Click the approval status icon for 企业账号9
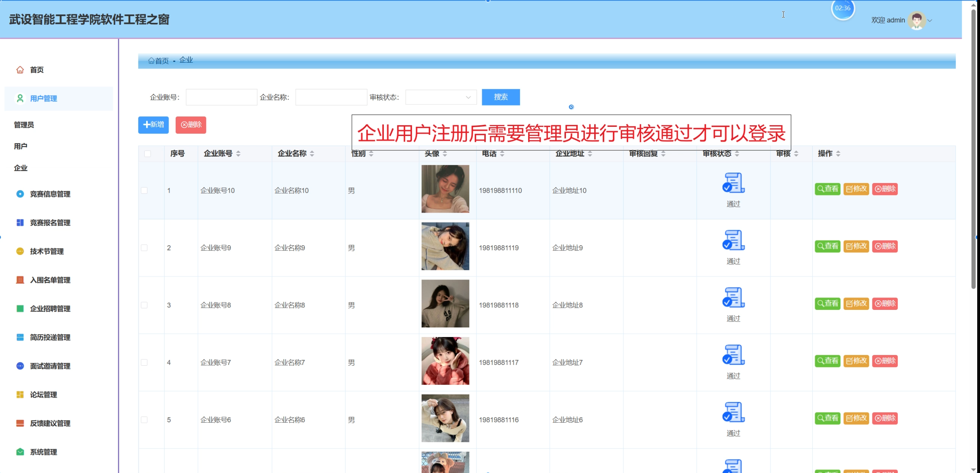980x473 pixels. click(x=733, y=240)
